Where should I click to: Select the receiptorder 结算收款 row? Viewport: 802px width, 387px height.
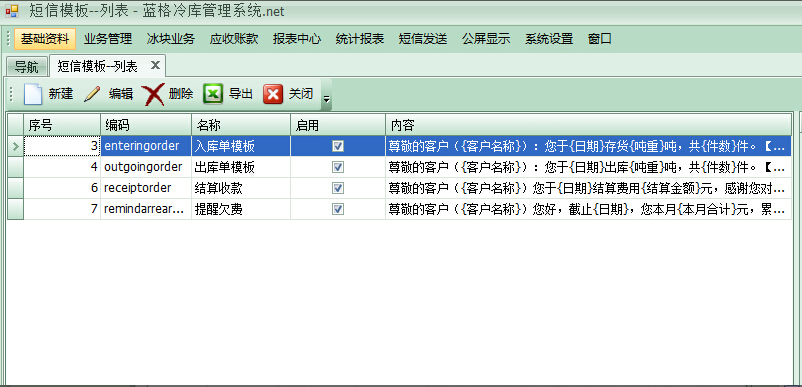400,188
